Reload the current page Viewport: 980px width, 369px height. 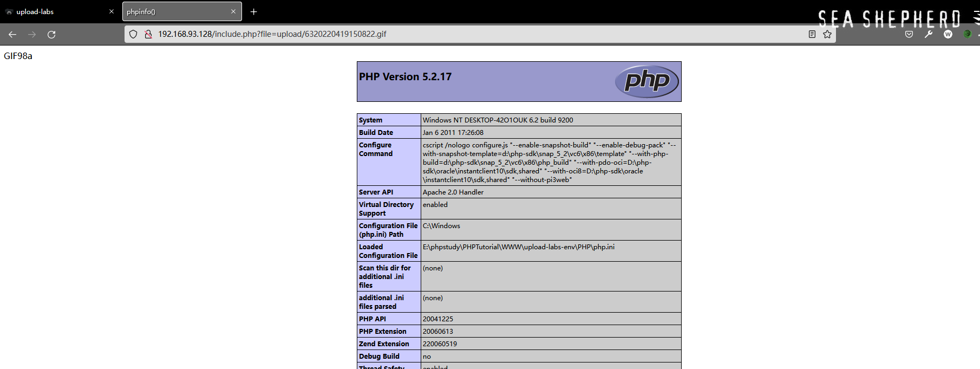(51, 34)
